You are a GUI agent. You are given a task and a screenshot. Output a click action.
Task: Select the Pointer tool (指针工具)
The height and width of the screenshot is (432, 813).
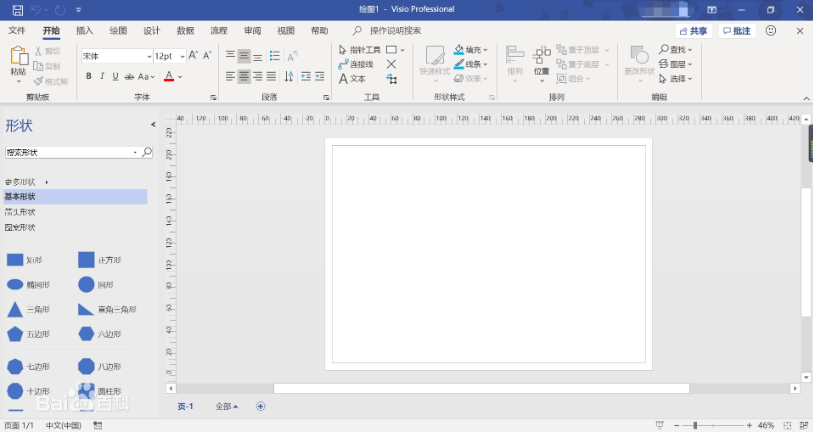[x=359, y=50]
